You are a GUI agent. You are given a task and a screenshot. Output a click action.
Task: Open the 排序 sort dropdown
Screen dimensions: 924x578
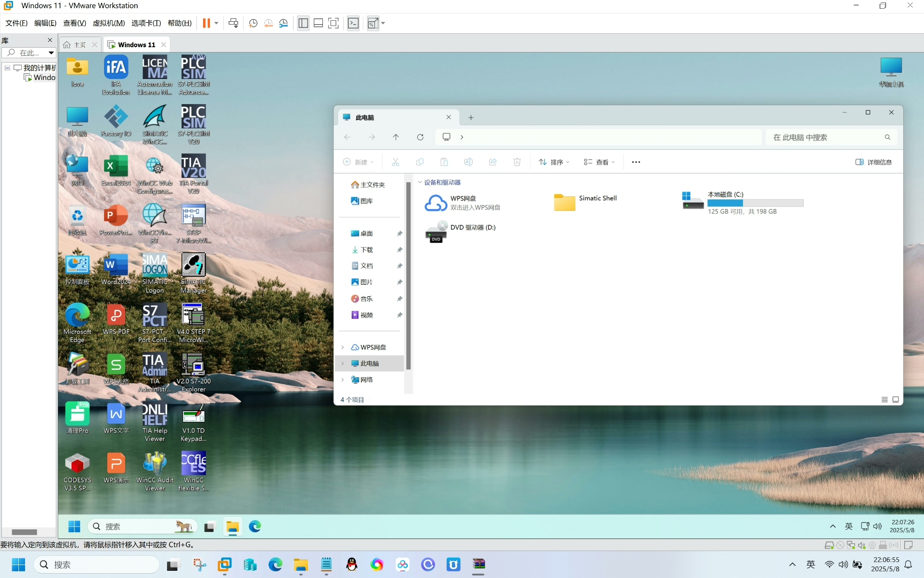[x=553, y=162]
